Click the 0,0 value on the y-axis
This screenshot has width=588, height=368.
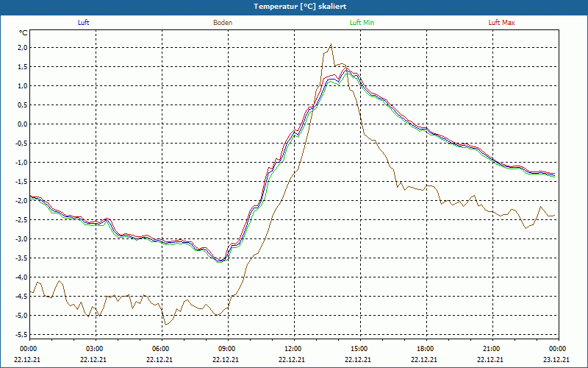point(22,124)
